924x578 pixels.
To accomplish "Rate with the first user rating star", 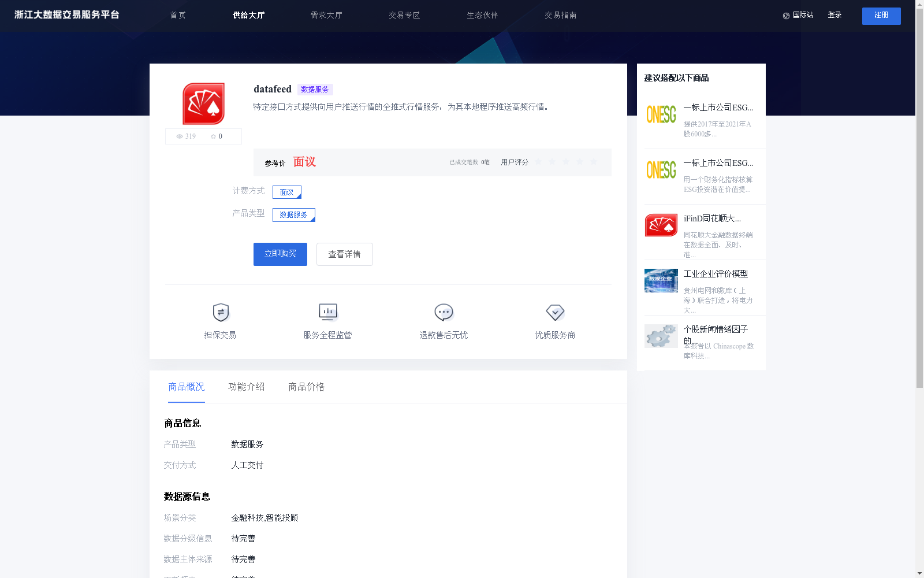I will [538, 162].
